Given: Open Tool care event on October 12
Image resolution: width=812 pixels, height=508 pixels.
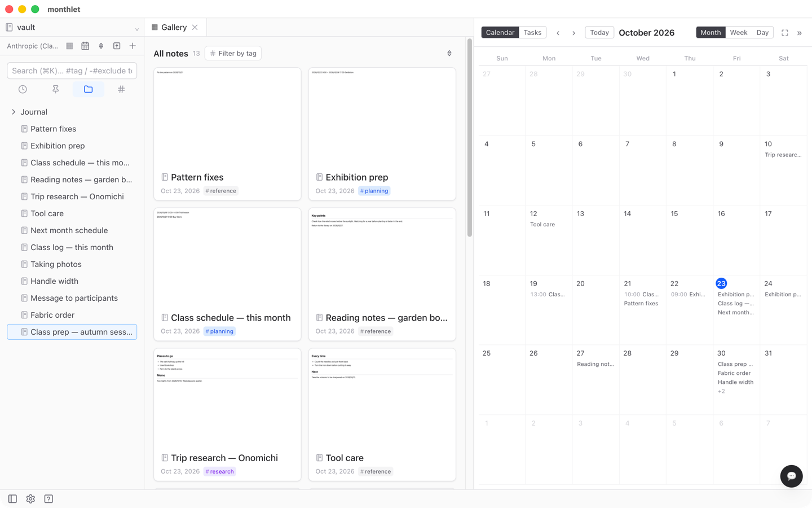Looking at the screenshot, I should [x=542, y=225].
